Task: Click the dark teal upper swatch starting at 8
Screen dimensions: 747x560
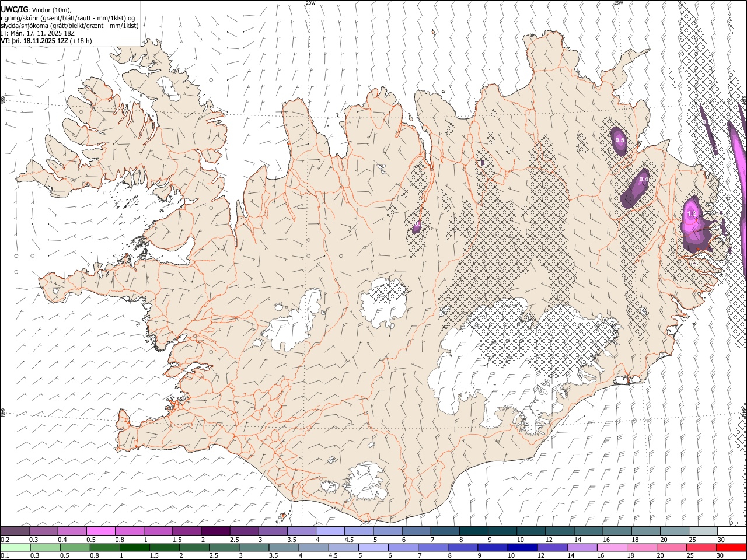Action: click(473, 531)
